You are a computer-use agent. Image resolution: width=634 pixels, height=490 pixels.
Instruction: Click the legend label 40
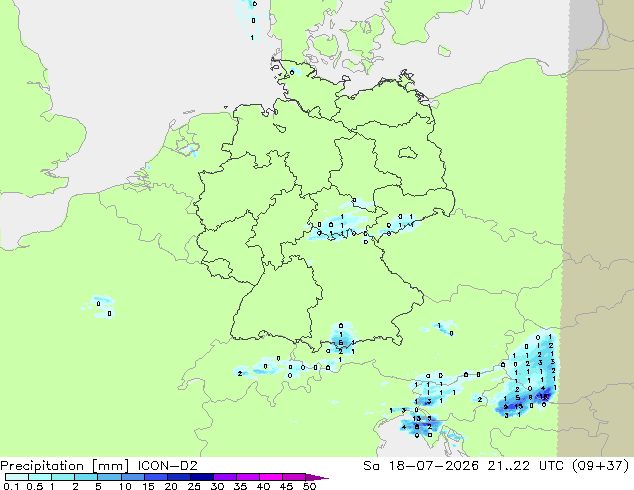[x=264, y=486]
